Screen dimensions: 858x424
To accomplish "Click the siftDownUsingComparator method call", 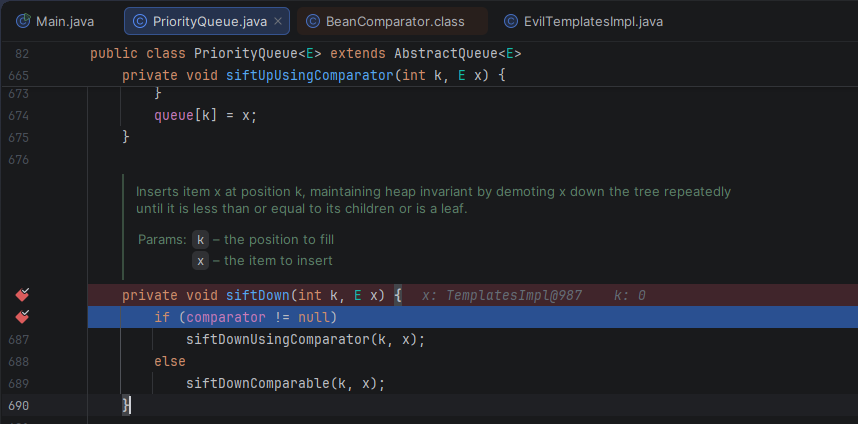I will tap(277, 340).
